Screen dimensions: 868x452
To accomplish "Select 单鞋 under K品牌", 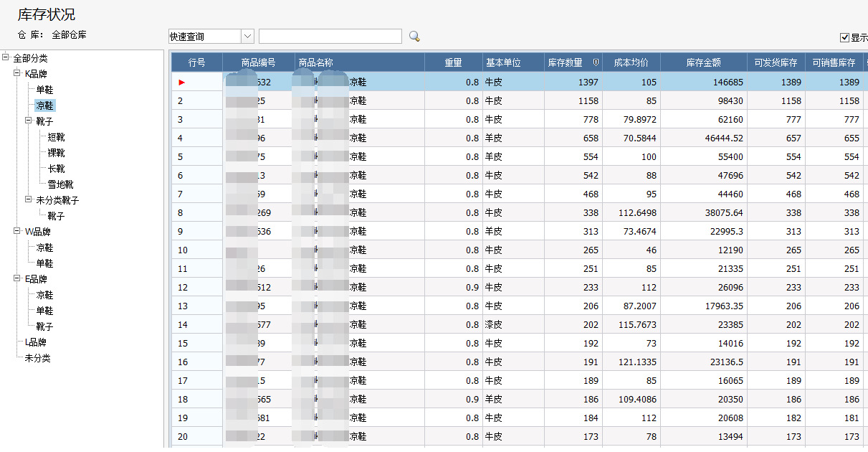I will (x=44, y=90).
